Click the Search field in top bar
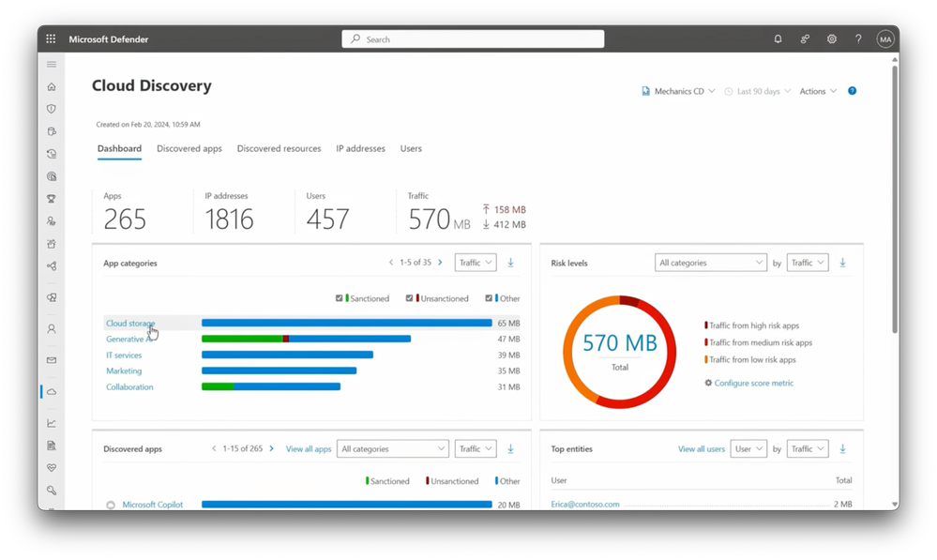This screenshot has width=937, height=560. coord(473,38)
